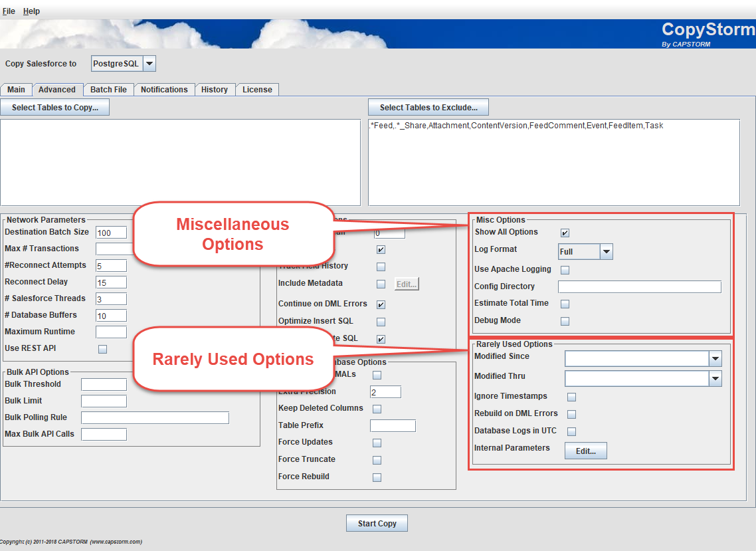Image resolution: width=756 pixels, height=551 pixels.
Task: Click the Table Prefix field
Action: [x=393, y=425]
